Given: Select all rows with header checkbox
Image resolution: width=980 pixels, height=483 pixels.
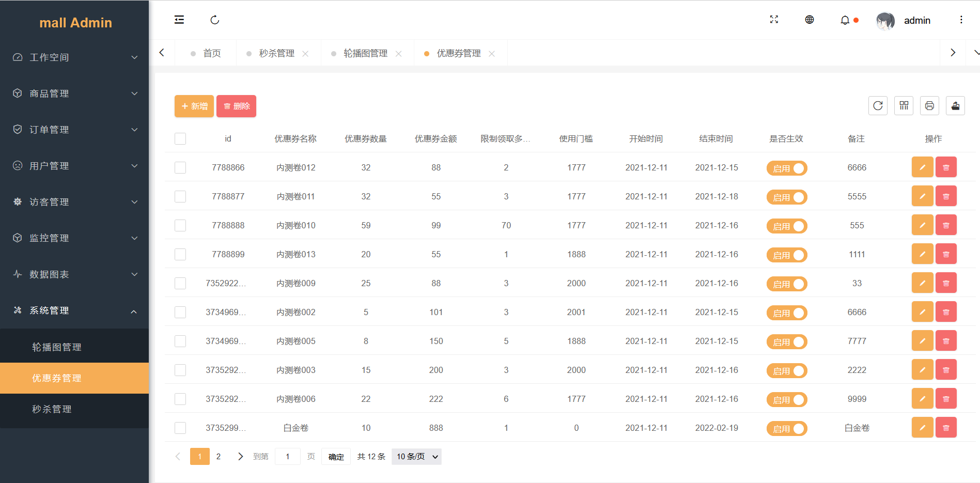Looking at the screenshot, I should [x=180, y=138].
